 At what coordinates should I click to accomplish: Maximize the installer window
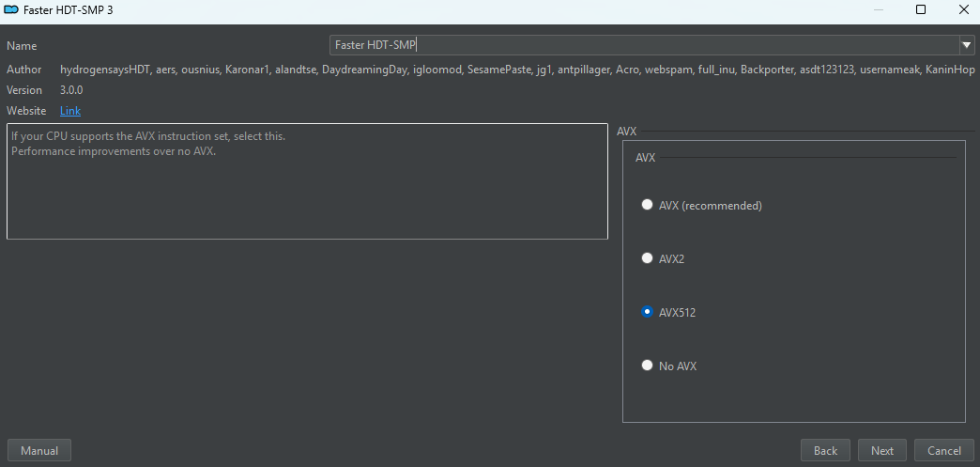tap(920, 10)
